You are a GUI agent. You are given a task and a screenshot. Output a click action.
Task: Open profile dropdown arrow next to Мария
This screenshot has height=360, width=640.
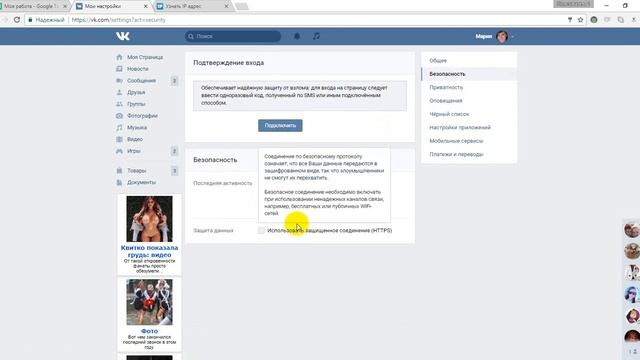[x=513, y=37]
